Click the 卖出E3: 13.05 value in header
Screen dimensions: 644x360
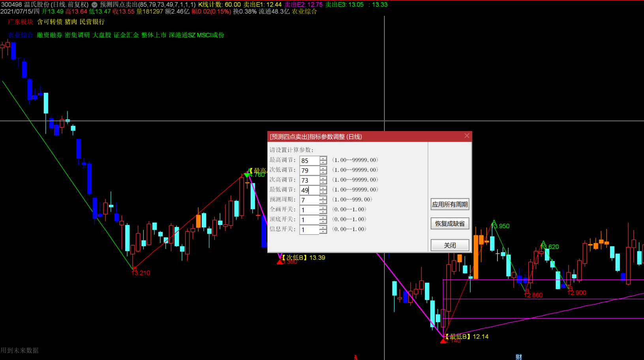point(344,5)
